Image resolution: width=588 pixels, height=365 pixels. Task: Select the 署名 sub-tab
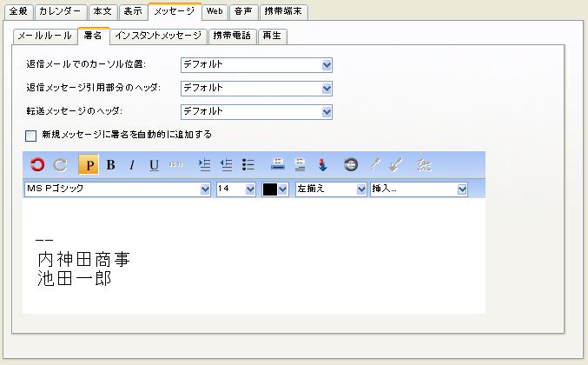coord(94,36)
